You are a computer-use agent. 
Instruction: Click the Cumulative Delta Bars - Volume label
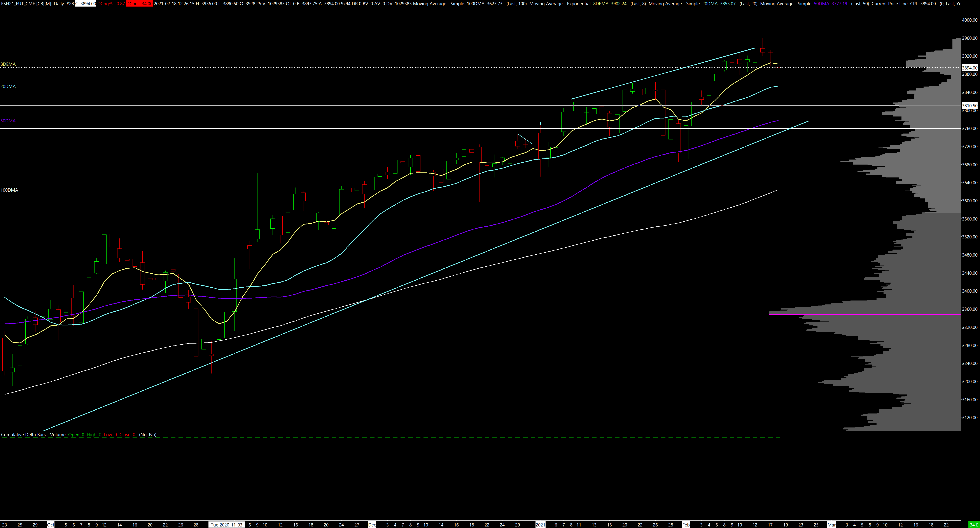[33, 434]
